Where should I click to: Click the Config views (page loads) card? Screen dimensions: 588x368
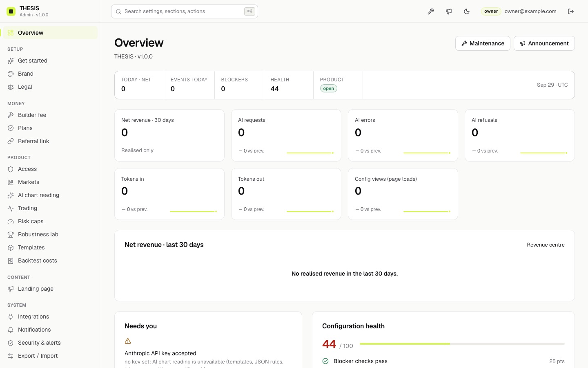(x=403, y=194)
